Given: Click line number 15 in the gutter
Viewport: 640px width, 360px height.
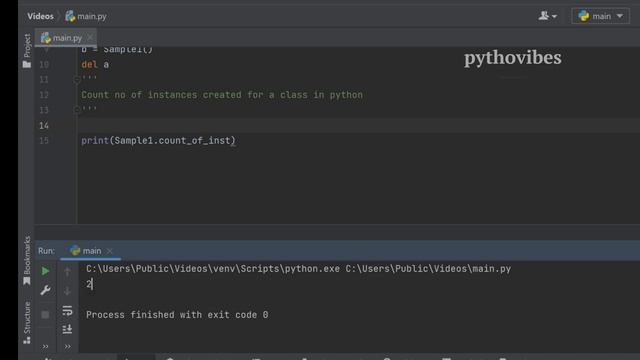Looking at the screenshot, I should 44,141.
